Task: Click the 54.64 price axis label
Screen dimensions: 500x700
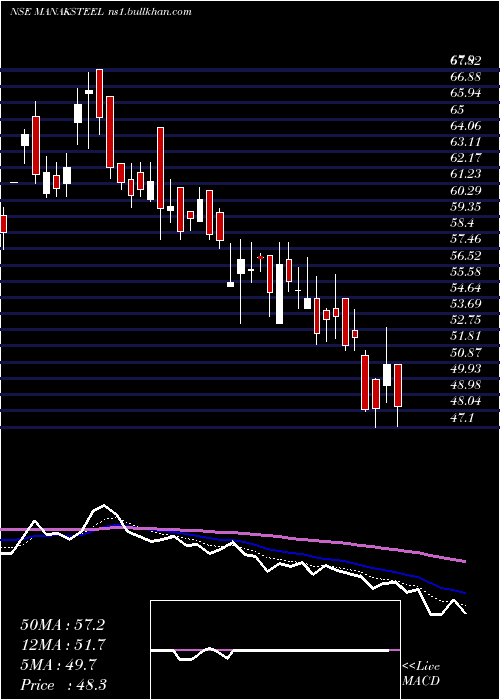Action: (x=466, y=288)
